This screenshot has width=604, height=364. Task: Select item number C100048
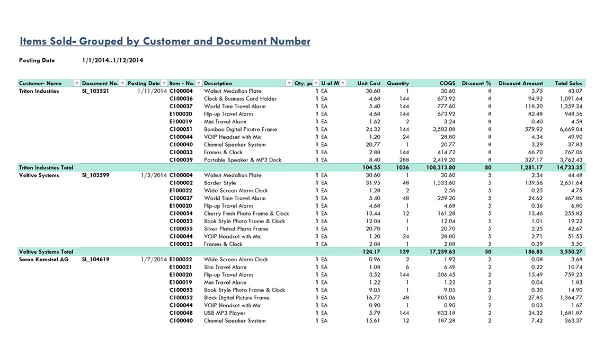181,313
